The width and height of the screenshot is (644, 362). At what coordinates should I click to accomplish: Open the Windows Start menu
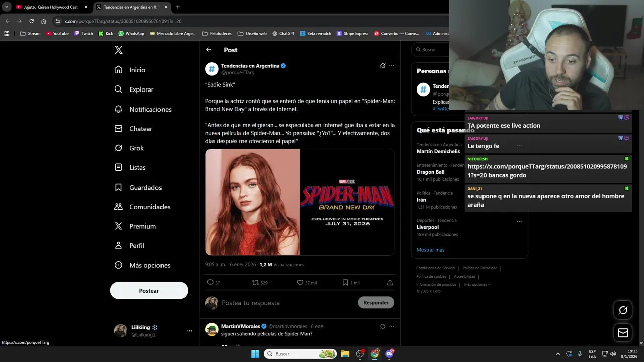point(255,354)
